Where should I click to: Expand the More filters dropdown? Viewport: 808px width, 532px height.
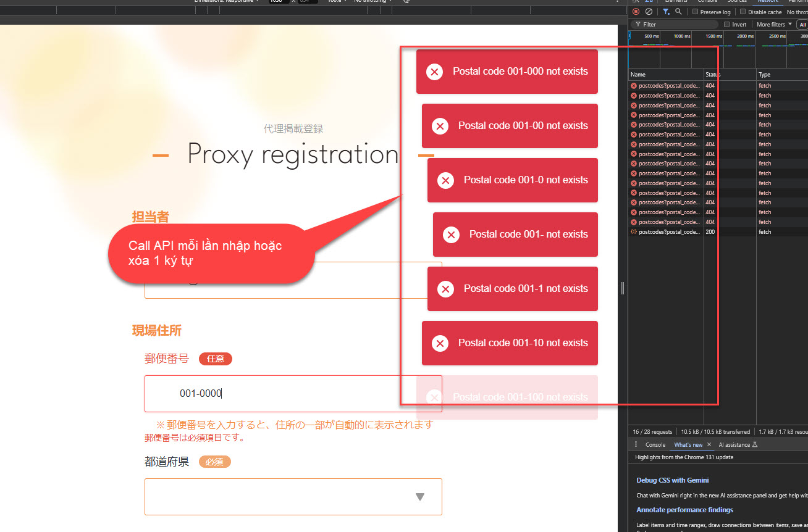click(773, 25)
